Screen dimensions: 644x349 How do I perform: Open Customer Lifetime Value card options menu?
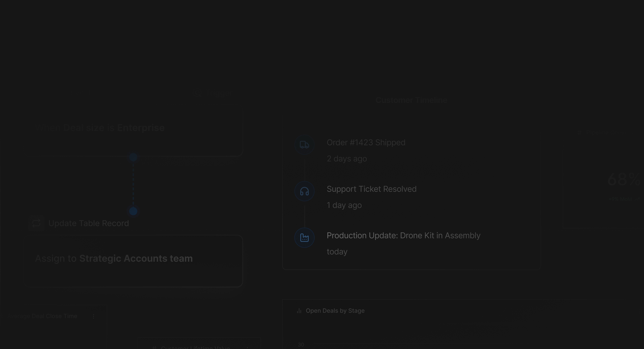pos(248,348)
